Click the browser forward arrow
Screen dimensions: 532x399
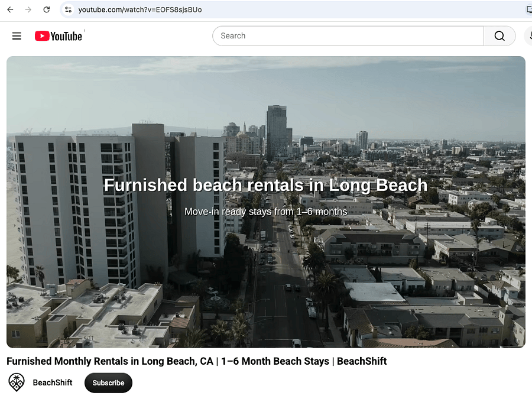pyautogui.click(x=28, y=9)
